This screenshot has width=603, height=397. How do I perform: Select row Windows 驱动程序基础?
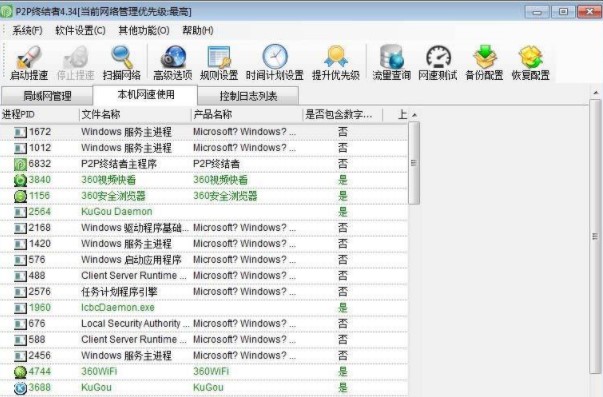pos(204,228)
